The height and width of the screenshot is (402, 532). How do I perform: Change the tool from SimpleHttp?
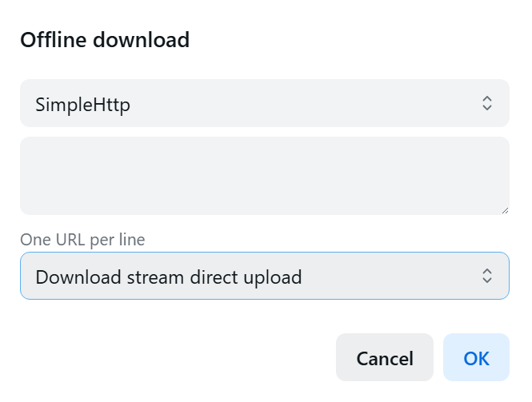coord(264,103)
